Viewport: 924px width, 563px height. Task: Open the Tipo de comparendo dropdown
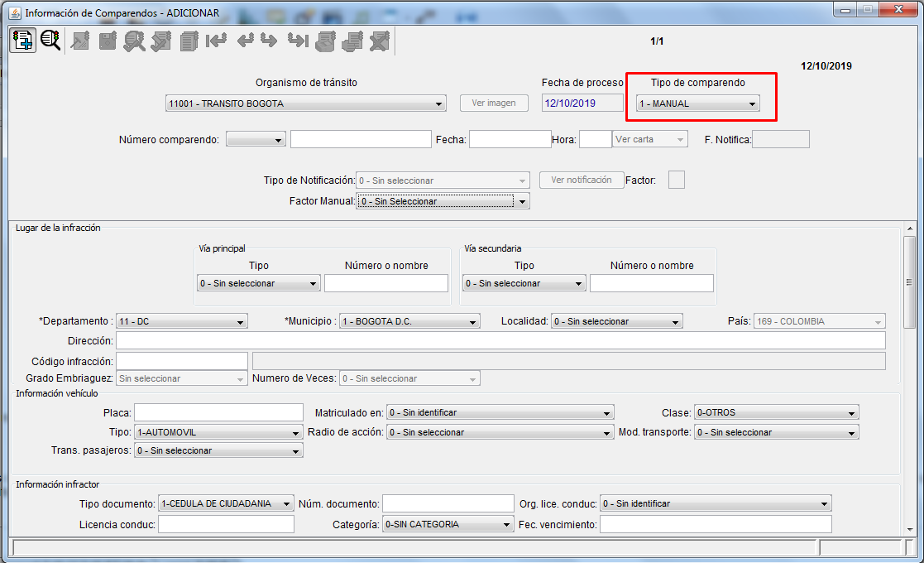(697, 103)
